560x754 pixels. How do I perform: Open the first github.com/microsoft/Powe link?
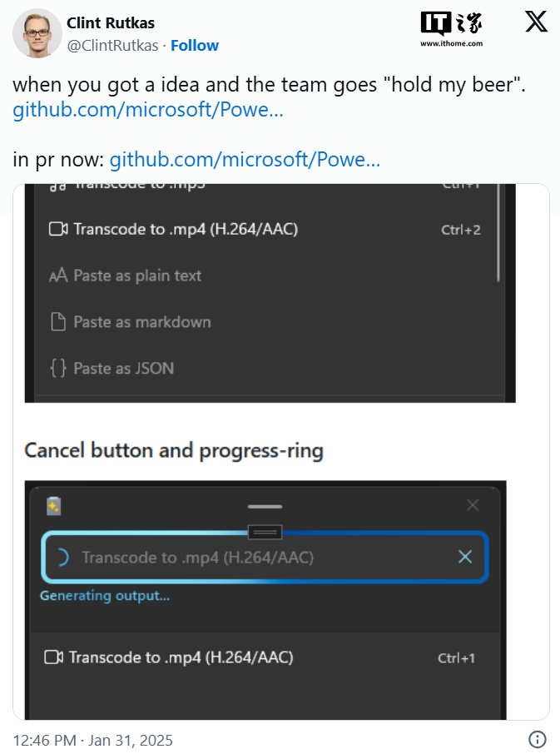pyautogui.click(x=147, y=110)
